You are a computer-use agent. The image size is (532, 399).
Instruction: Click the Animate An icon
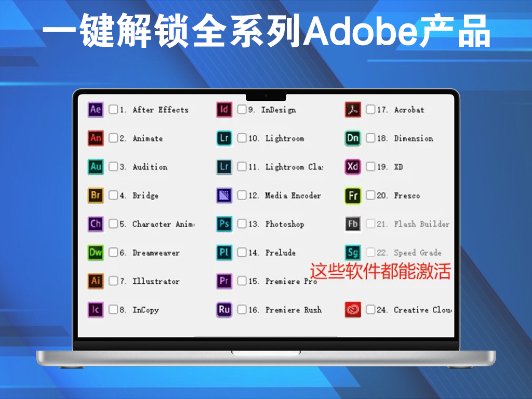coord(96,138)
